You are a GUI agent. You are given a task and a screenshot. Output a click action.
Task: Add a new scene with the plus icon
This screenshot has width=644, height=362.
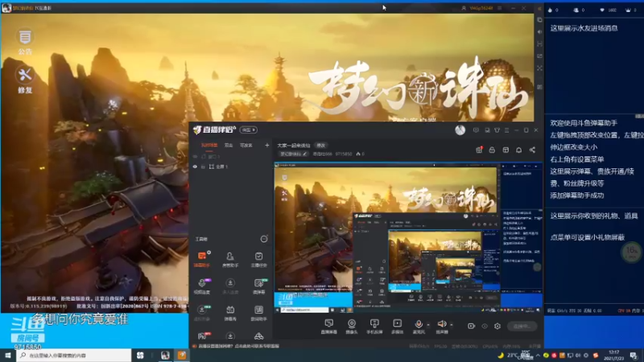coord(267,146)
